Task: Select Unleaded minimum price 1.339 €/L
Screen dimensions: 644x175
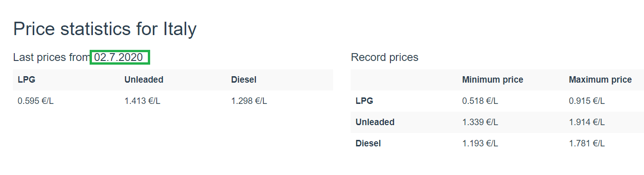Action: pyautogui.click(x=480, y=122)
